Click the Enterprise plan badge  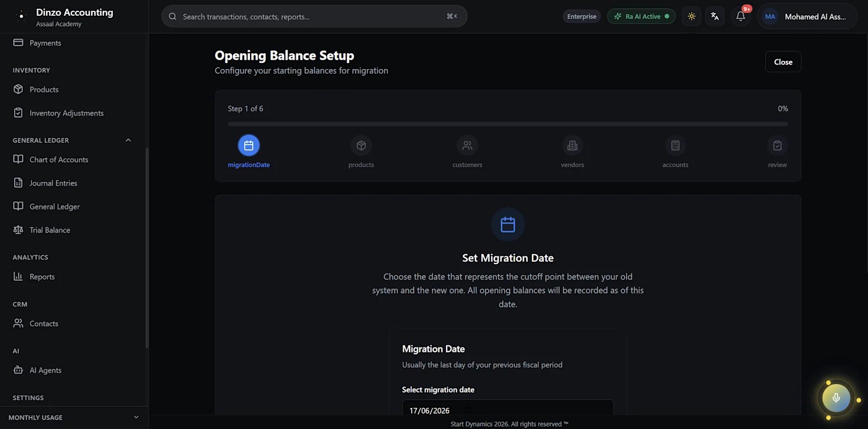tap(582, 16)
